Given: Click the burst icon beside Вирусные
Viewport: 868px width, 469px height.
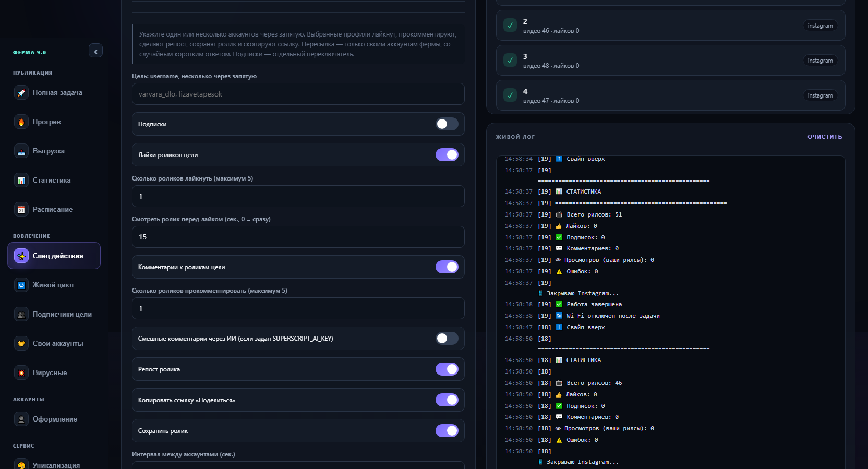Looking at the screenshot, I should point(21,373).
